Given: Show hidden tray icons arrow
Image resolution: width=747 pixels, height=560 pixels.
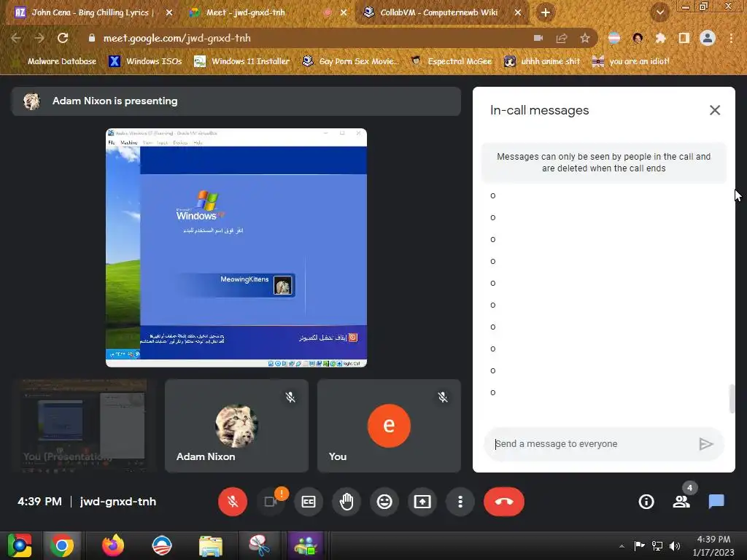Looking at the screenshot, I should [622, 546].
